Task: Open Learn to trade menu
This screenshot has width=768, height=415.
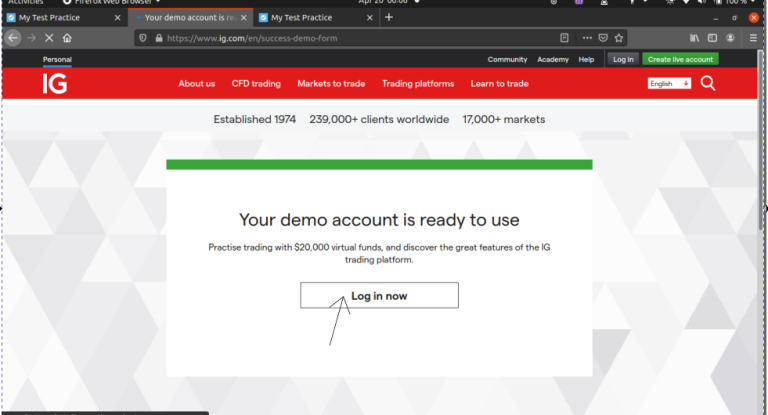Action: 500,84
